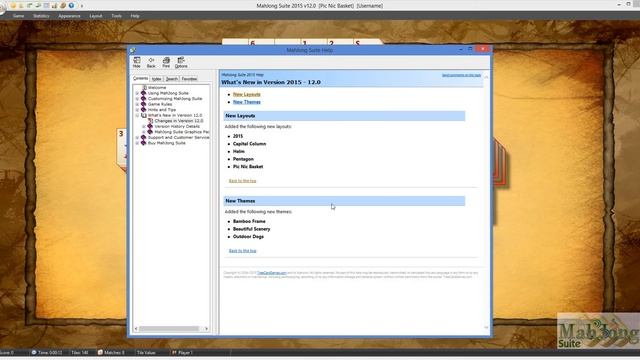Click the Print icon in help toolbar
The height and width of the screenshot is (360, 640).
pos(166,60)
